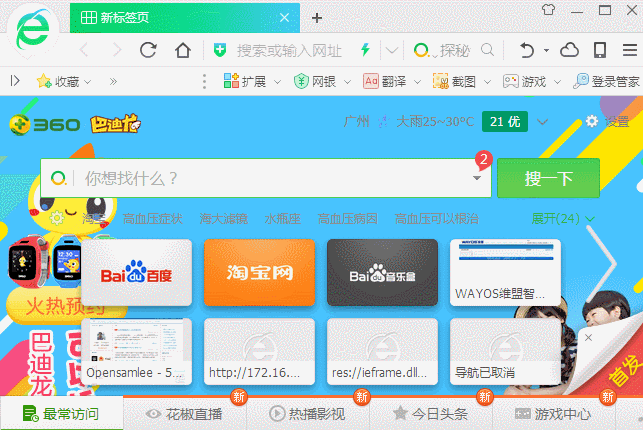This screenshot has width=643, height=430.
Task: Expand the 截图 dropdown arrow
Action: point(487,82)
